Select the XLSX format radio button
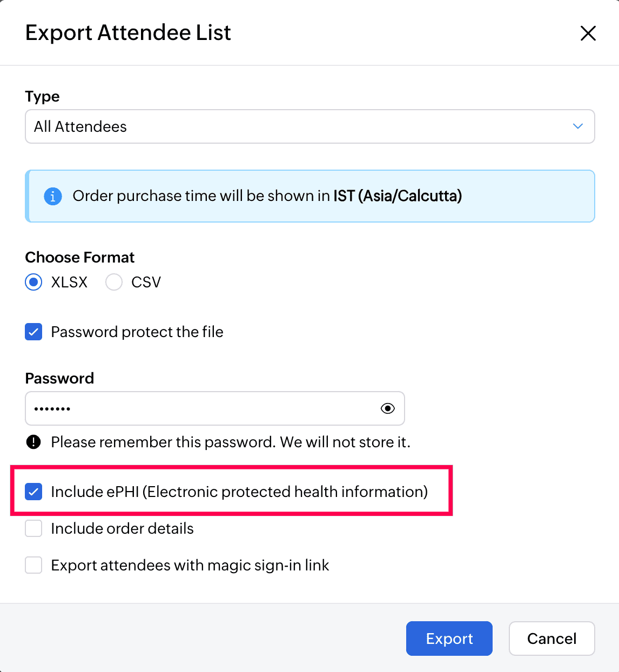The width and height of the screenshot is (619, 672). 33,282
